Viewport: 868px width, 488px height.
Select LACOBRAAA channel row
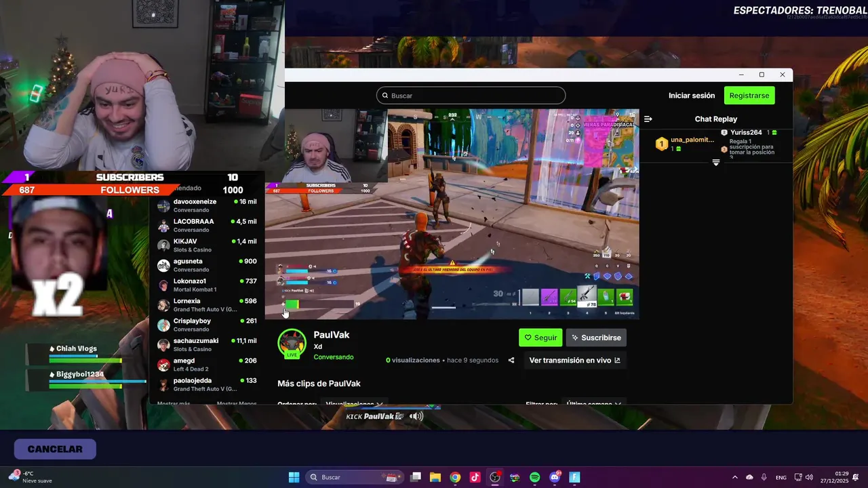pos(206,225)
